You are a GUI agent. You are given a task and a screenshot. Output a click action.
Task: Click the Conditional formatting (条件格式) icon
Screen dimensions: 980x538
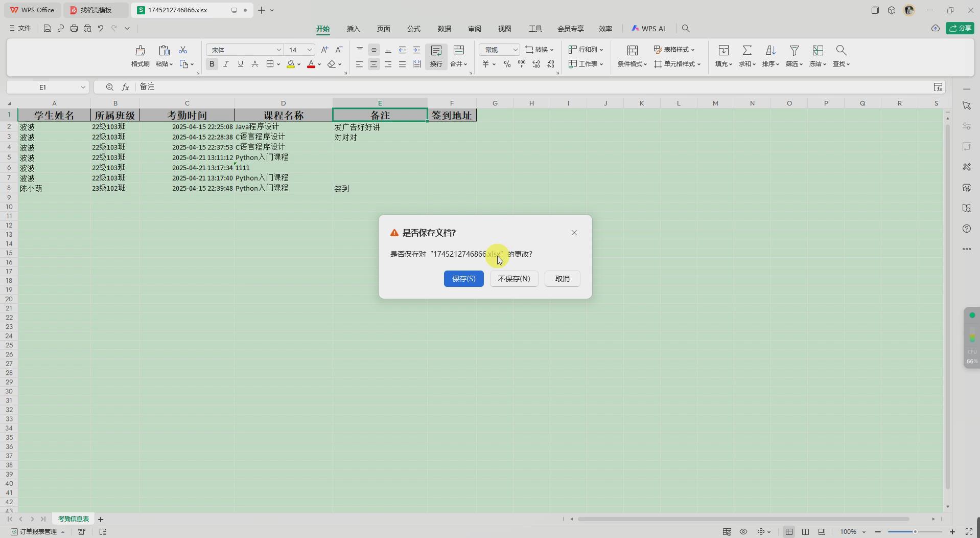(x=633, y=50)
